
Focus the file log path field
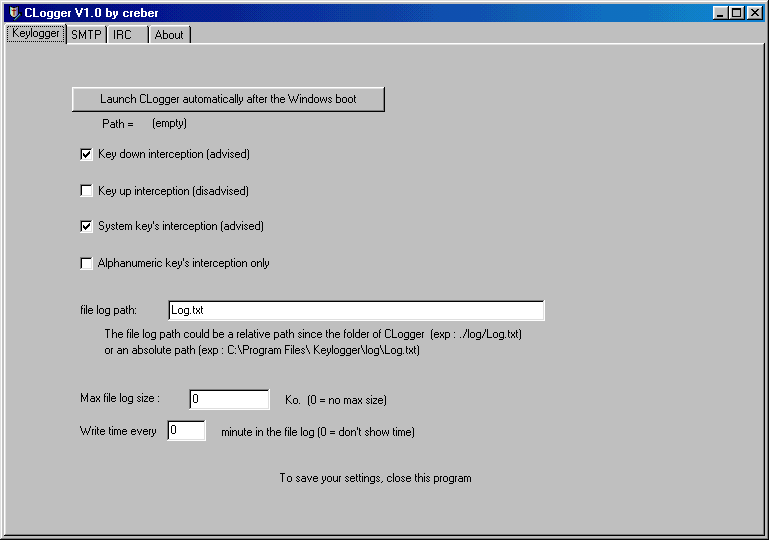click(x=355, y=310)
